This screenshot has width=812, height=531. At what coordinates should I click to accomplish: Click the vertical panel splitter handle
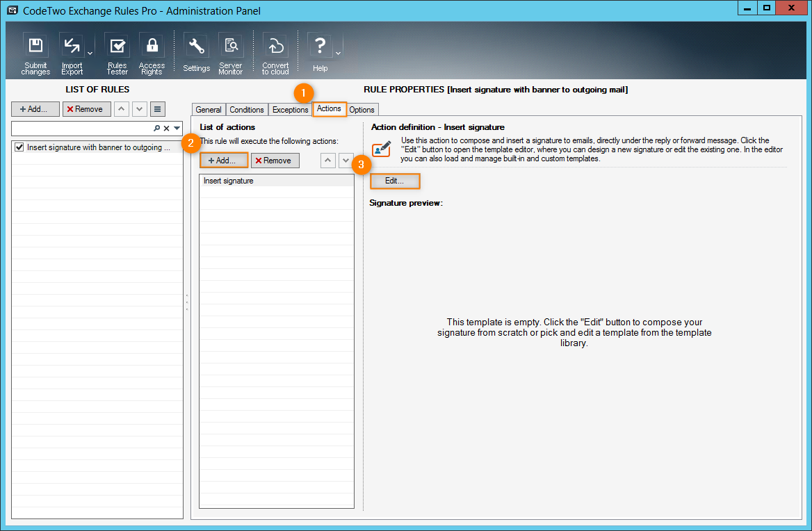[187, 302]
